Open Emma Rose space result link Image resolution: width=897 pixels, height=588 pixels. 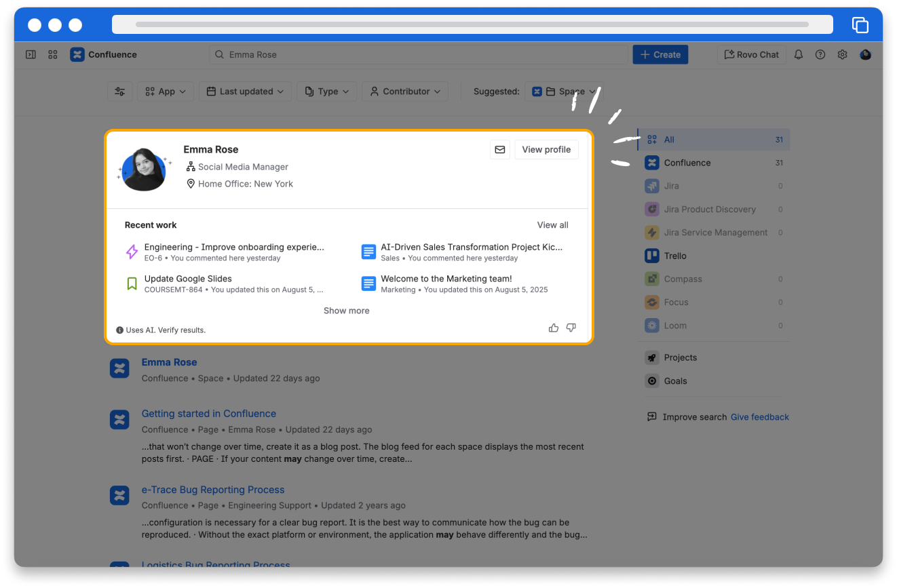coord(169,362)
